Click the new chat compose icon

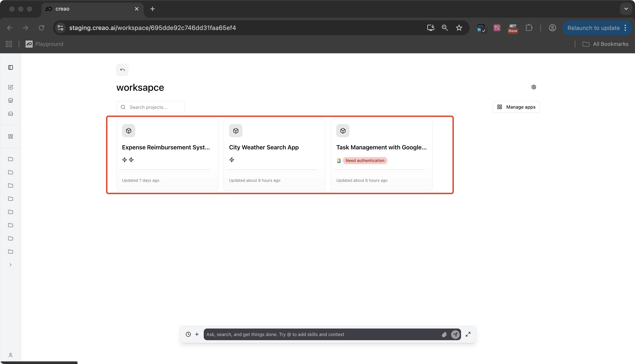11,87
